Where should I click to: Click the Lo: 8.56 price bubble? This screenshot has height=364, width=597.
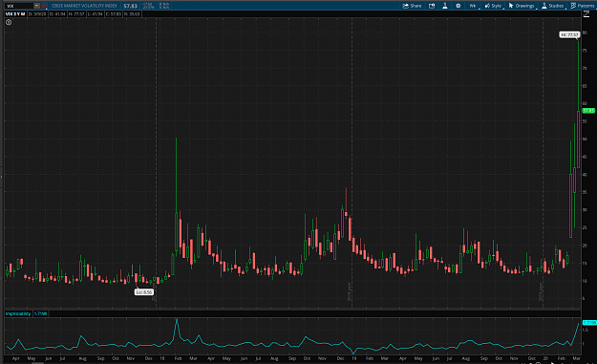(x=144, y=292)
